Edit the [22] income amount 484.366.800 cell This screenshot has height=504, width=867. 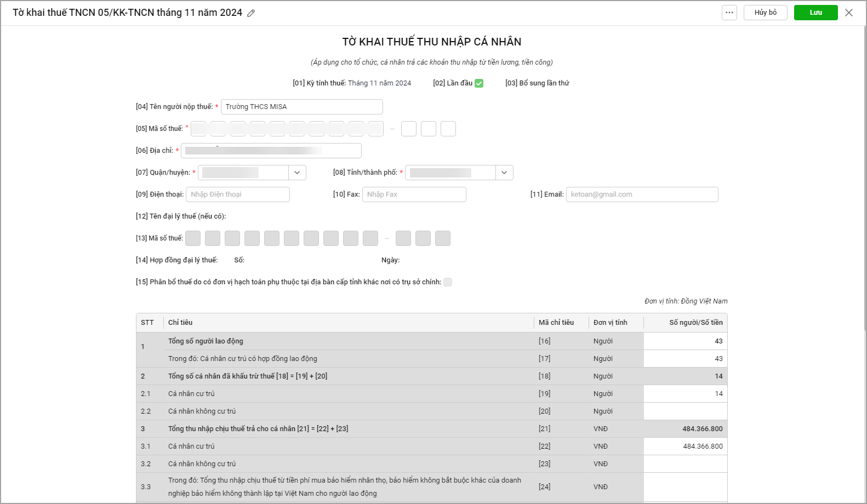tap(685, 446)
